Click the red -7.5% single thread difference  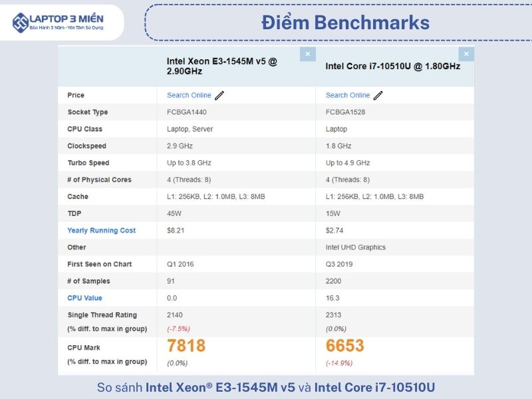coord(178,329)
